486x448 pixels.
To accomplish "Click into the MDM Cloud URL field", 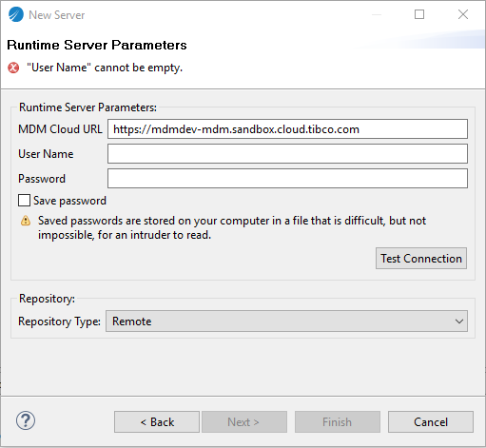I will 287,129.
